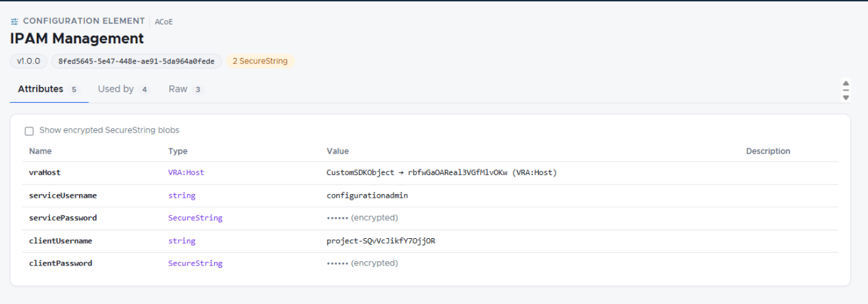868x304 pixels.
Task: Click the CustomSDKObject vraHost value
Action: click(442, 173)
